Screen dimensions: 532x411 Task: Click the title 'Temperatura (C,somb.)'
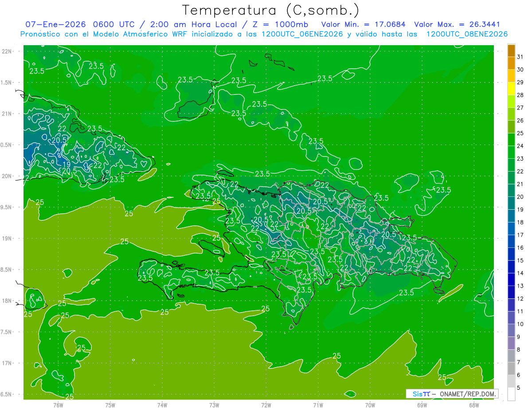tap(270, 11)
